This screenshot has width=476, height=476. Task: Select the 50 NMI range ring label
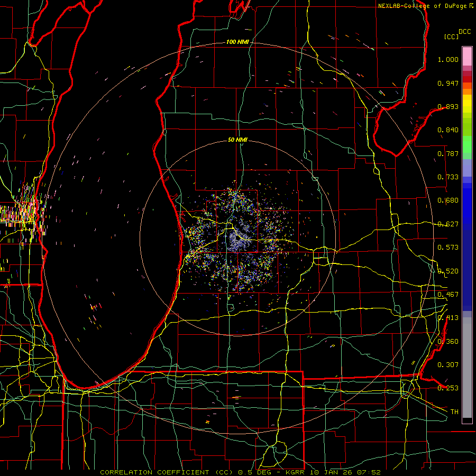237,140
